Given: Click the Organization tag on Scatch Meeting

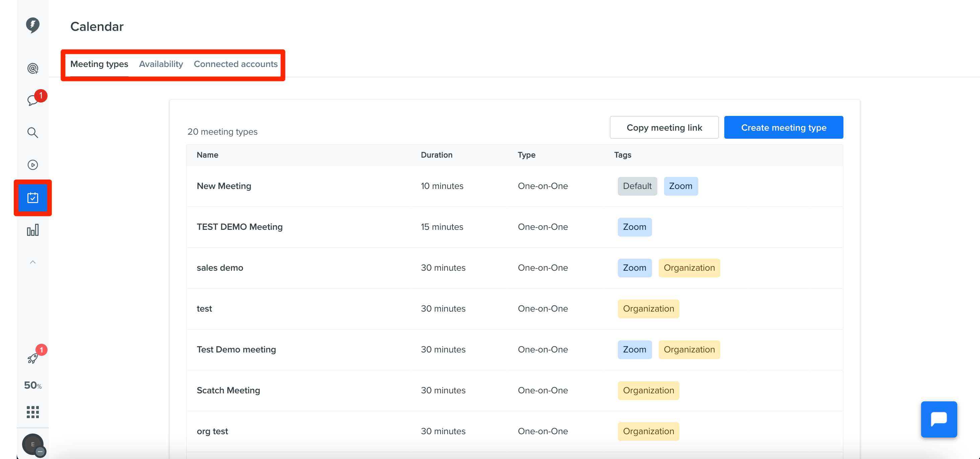Looking at the screenshot, I should tap(648, 390).
